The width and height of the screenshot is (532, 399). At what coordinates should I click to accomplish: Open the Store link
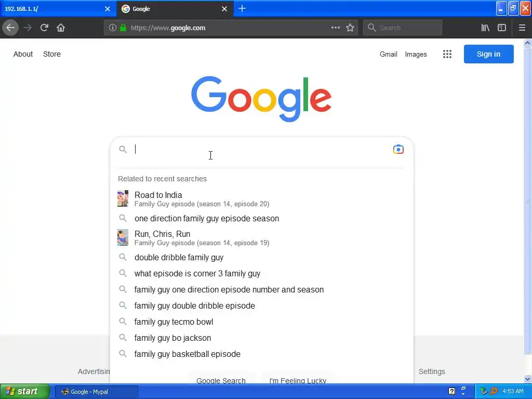pyautogui.click(x=52, y=54)
